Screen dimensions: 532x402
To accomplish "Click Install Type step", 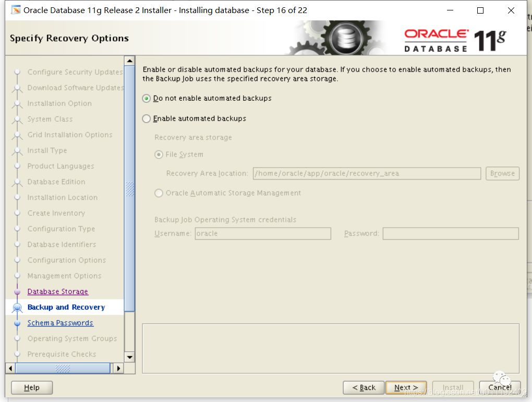I will pyautogui.click(x=47, y=150).
